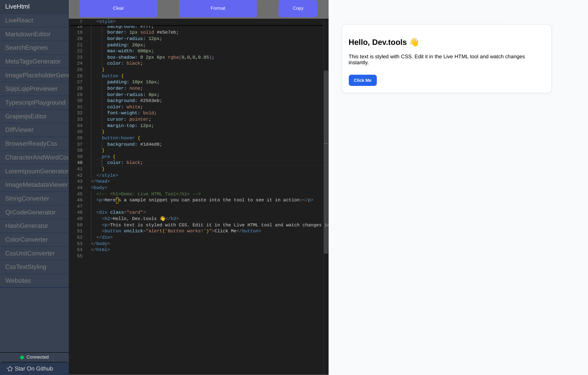Open Websites sidebar entry
588x375 pixels.
coord(34,281)
